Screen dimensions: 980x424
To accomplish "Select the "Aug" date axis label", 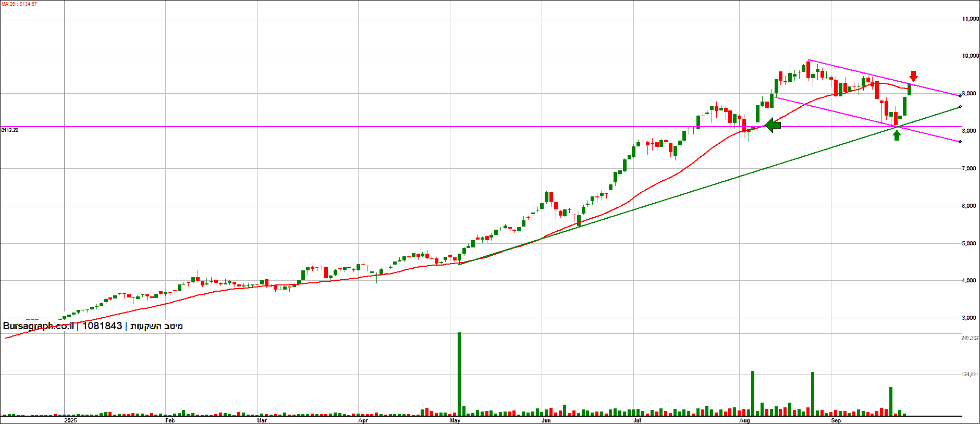I will 745,420.
